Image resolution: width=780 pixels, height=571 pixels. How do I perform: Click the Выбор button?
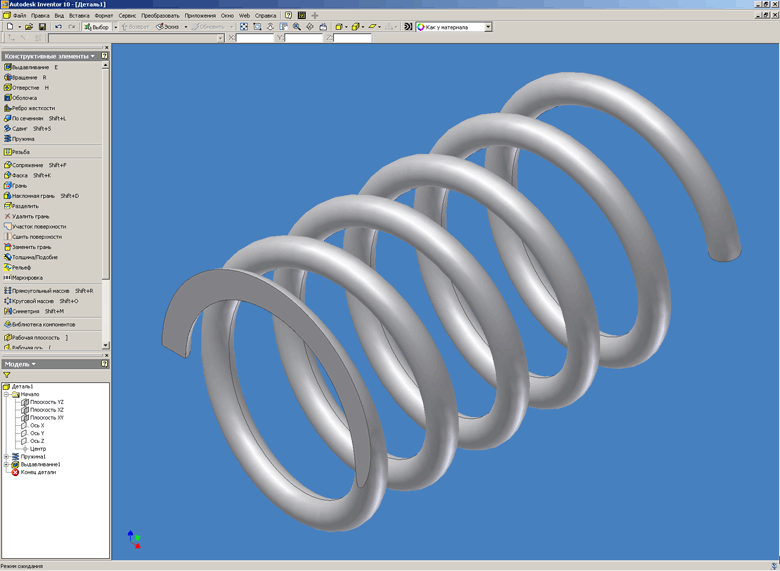point(97,27)
